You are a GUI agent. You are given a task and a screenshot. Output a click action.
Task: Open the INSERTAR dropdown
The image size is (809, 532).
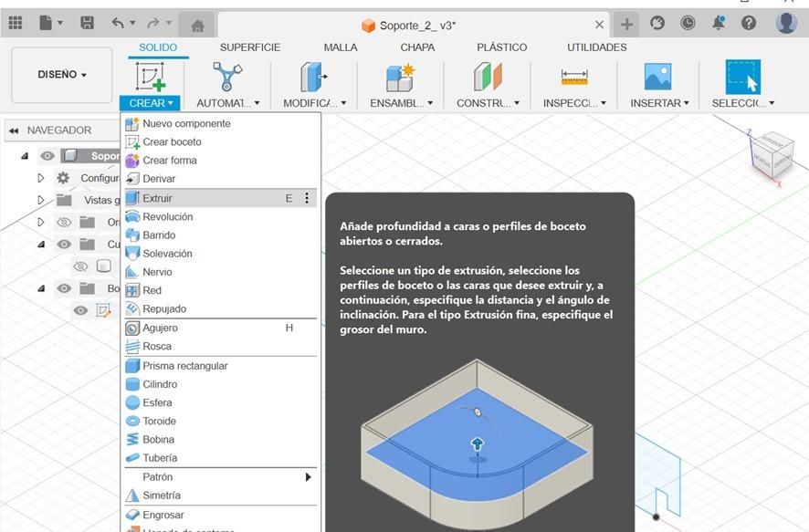(x=659, y=103)
